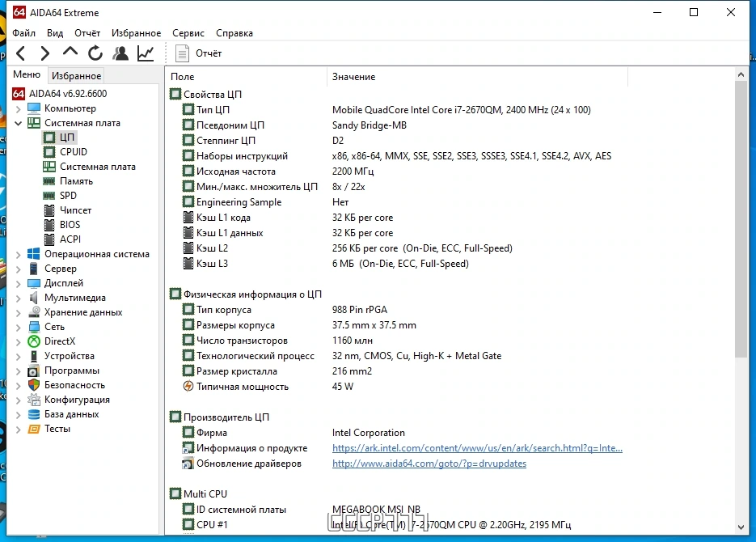Click the refresh icon in toolbar
The height and width of the screenshot is (542, 756).
(x=95, y=53)
